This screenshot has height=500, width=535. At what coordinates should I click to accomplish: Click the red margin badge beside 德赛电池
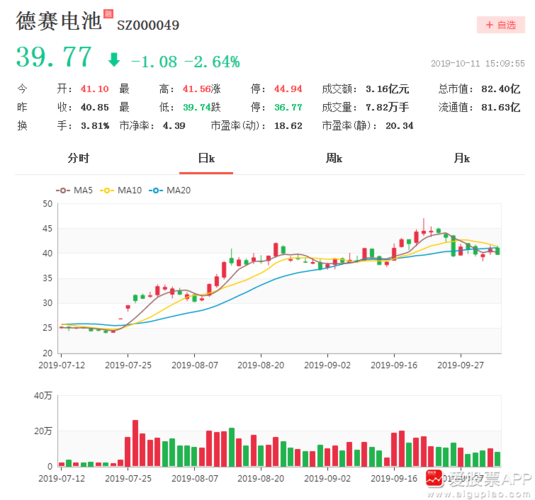(108, 14)
